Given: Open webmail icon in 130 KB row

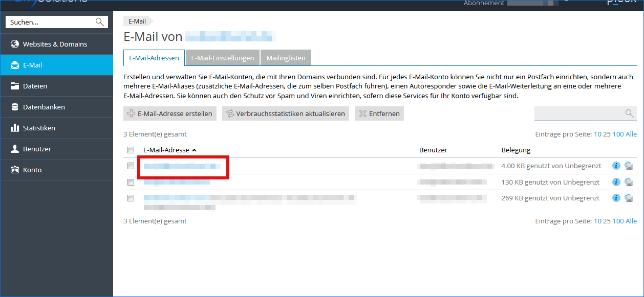Looking at the screenshot, I should [x=629, y=182].
